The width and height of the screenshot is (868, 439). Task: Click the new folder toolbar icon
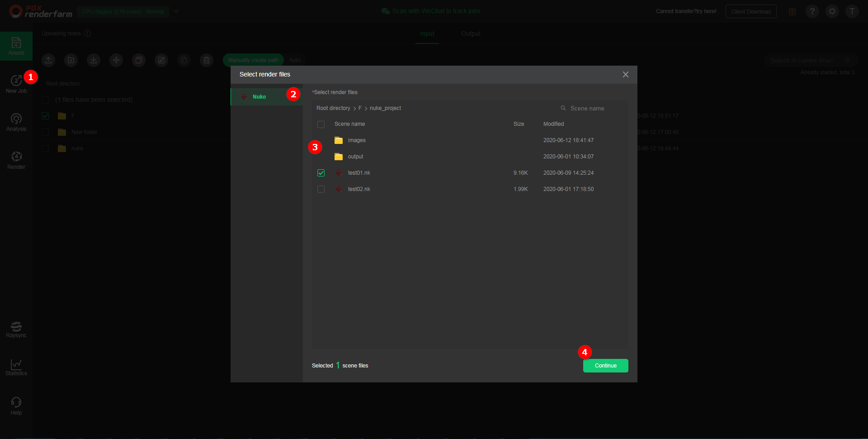(x=71, y=60)
